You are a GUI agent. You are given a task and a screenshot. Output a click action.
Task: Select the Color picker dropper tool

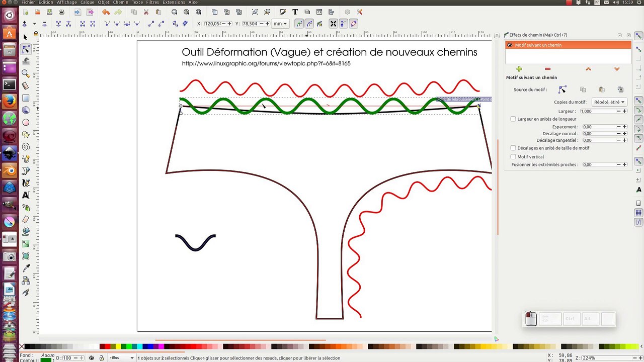pyautogui.click(x=26, y=268)
